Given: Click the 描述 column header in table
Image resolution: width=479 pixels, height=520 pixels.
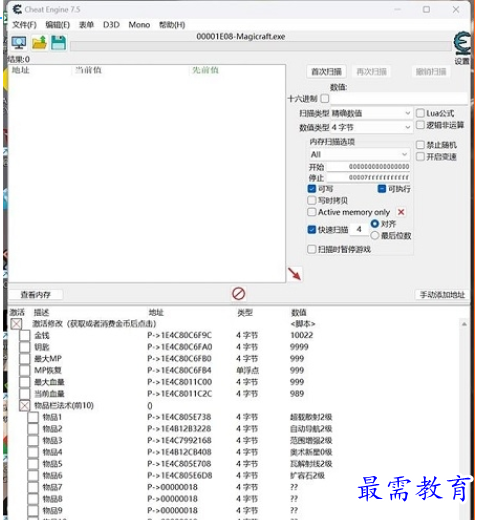Looking at the screenshot, I should point(42,313).
